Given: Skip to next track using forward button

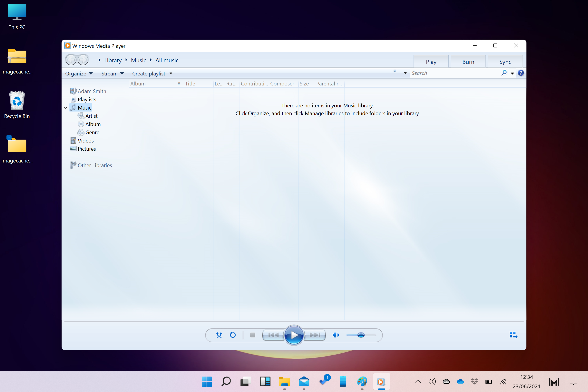Looking at the screenshot, I should (x=315, y=335).
